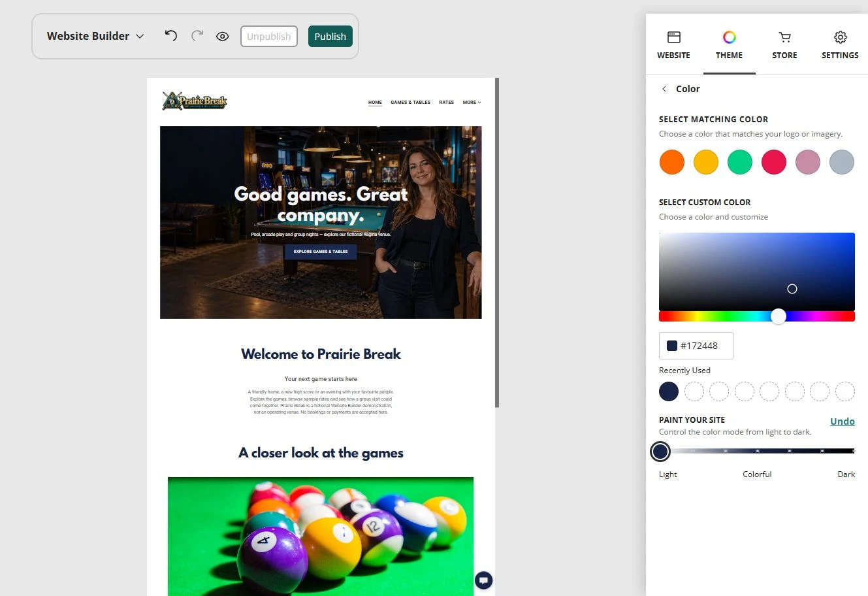Click the Unpublish button
The image size is (868, 596).
269,37
